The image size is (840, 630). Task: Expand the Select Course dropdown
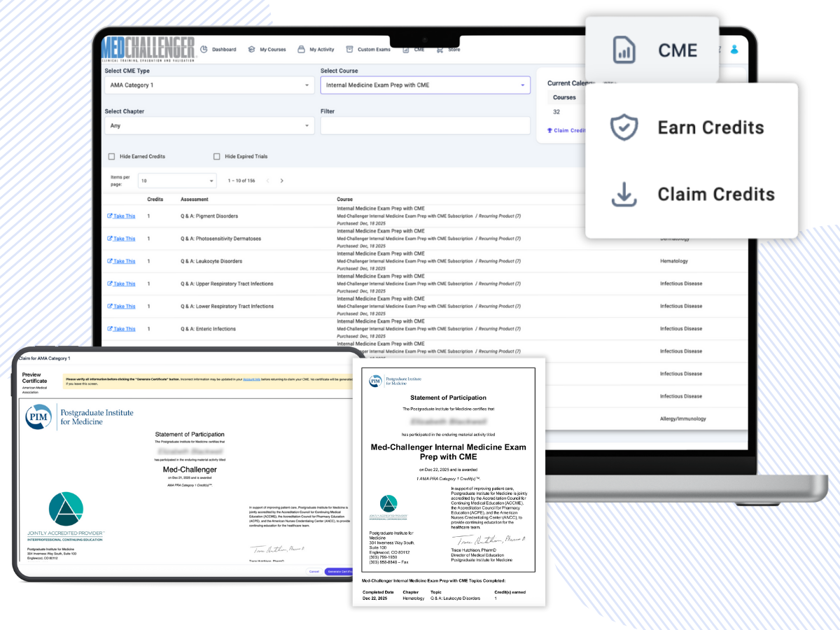click(425, 85)
